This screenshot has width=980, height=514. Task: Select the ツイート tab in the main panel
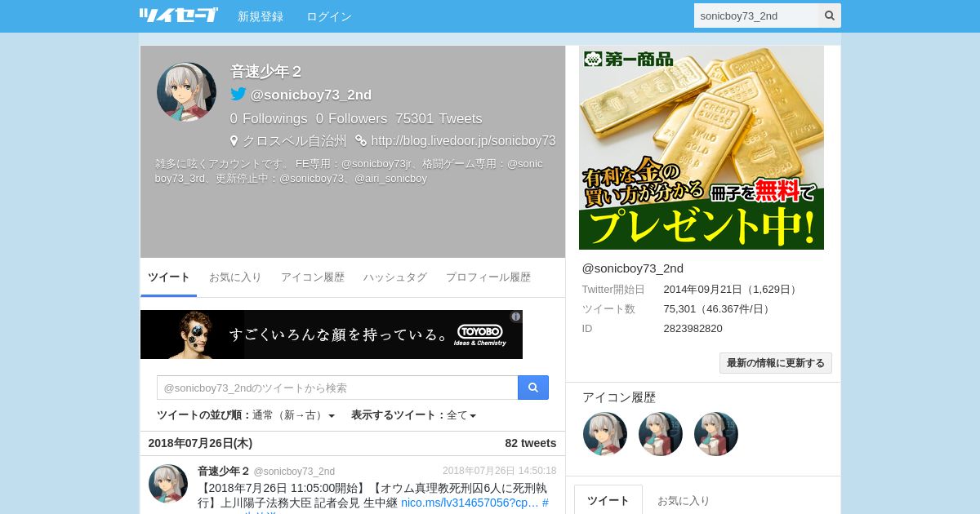[x=169, y=277]
